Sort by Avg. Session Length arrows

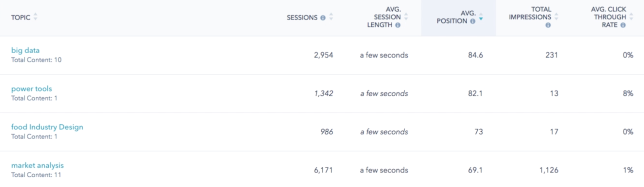[x=406, y=16]
